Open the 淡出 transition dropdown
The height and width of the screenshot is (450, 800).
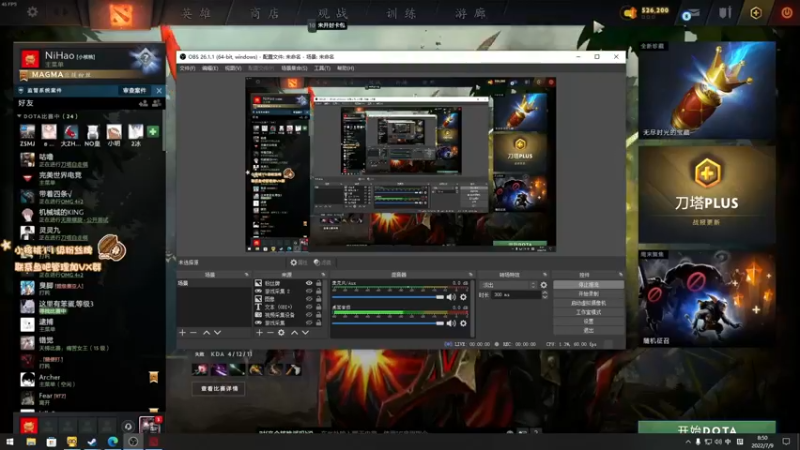pos(509,285)
